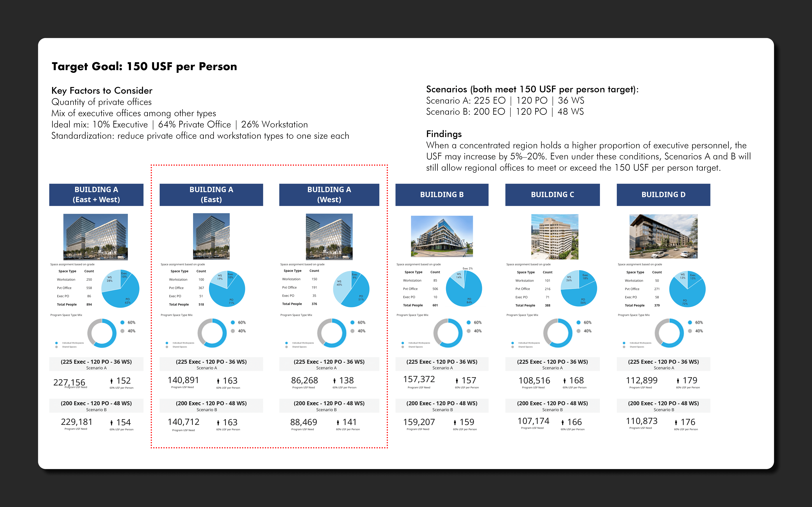Click the Building D program space donut chart
The height and width of the screenshot is (507, 812).
[x=669, y=333]
